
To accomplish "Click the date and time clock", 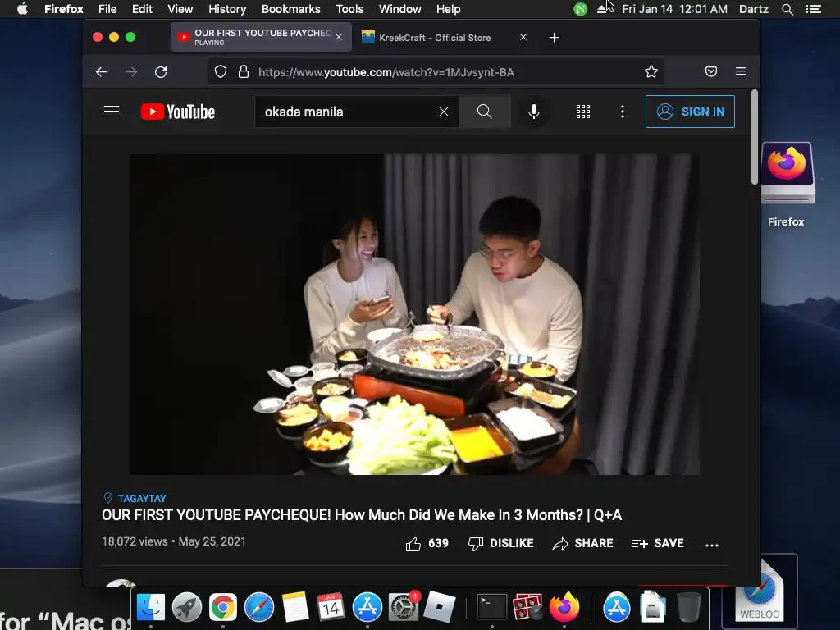I will (x=674, y=9).
